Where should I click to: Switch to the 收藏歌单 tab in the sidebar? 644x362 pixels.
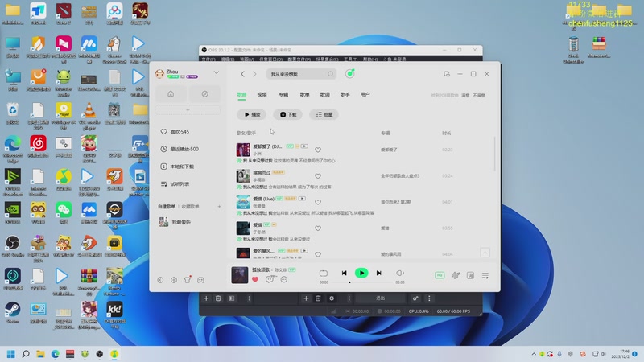(x=191, y=207)
